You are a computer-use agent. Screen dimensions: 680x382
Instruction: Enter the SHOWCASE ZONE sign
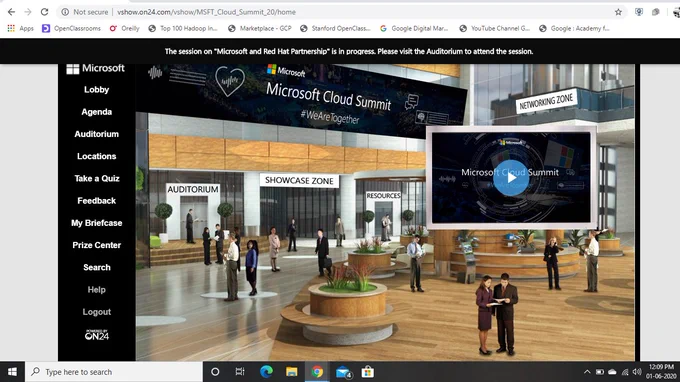coord(299,180)
